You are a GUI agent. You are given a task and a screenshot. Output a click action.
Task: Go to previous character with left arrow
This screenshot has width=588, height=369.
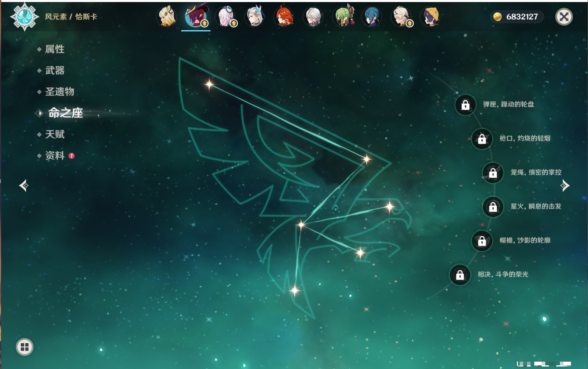point(24,186)
